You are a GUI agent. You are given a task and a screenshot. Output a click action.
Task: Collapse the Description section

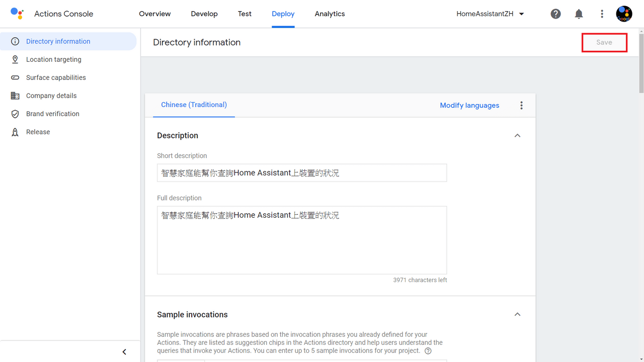click(517, 136)
